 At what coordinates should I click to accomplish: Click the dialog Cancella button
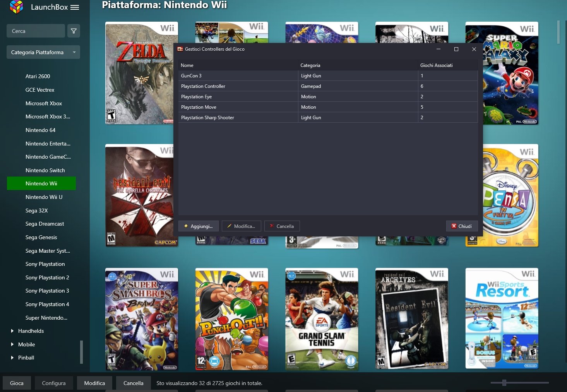pyautogui.click(x=282, y=226)
